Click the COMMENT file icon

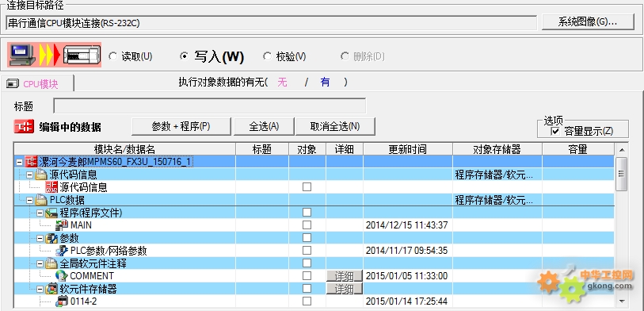click(x=62, y=275)
